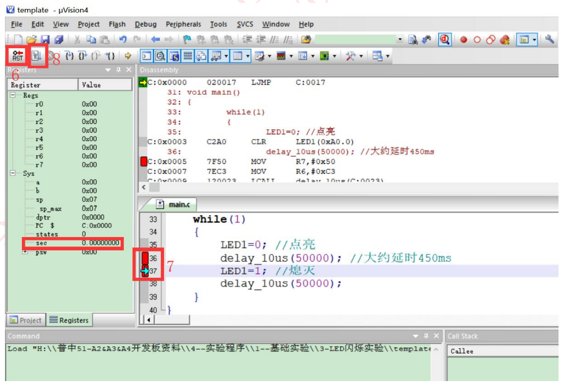Toggle the breakpoint on source line 36

click(x=145, y=258)
